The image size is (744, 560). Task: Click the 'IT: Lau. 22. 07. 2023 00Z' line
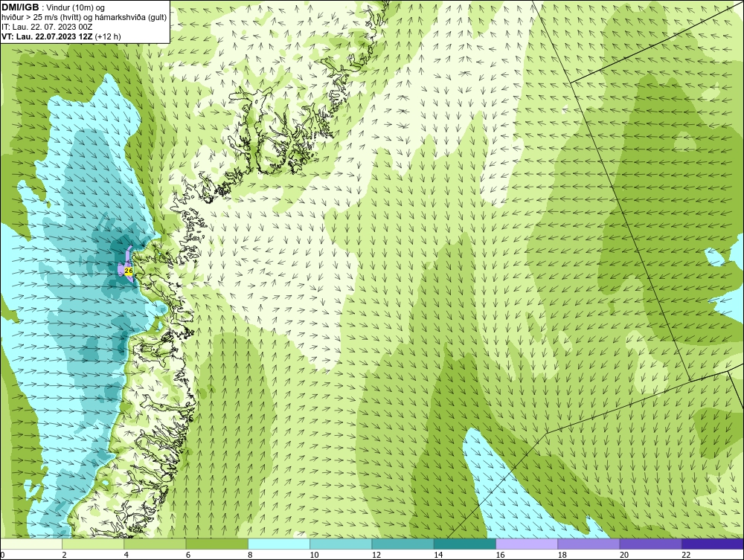click(x=46, y=27)
